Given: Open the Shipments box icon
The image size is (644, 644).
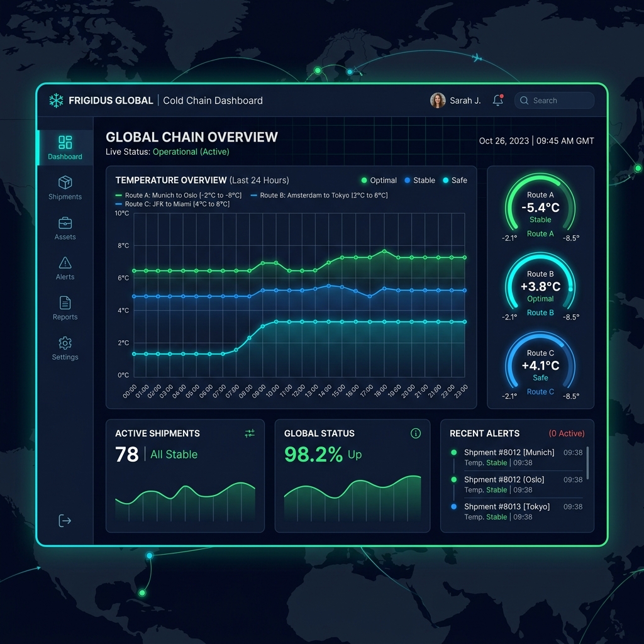Looking at the screenshot, I should click(x=65, y=182).
